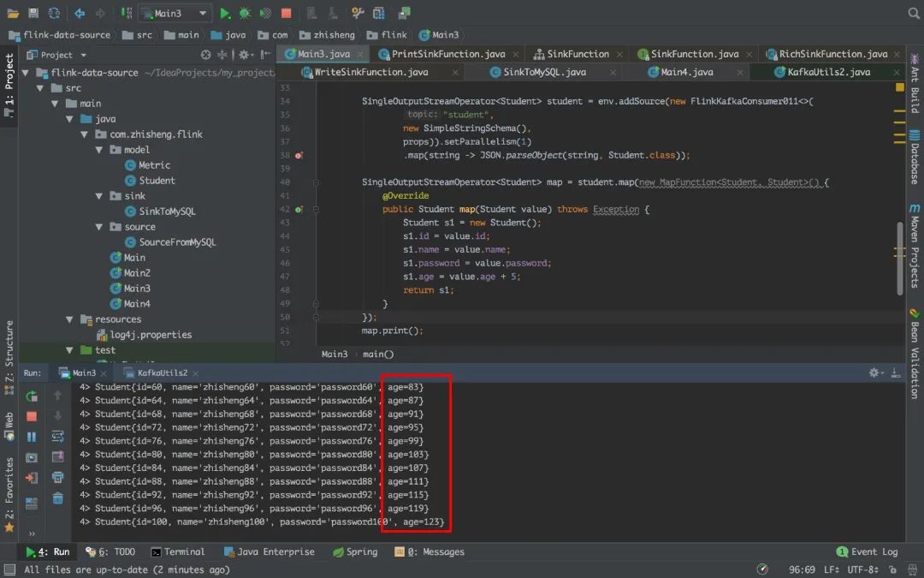Collapse the resources folder in the tree

tap(70, 319)
